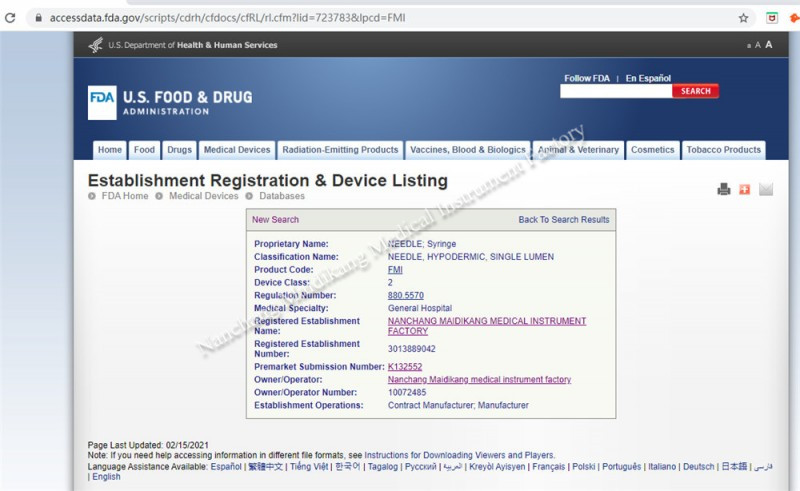Switch to En Español
Screen dimensions: 800x491
(x=648, y=78)
